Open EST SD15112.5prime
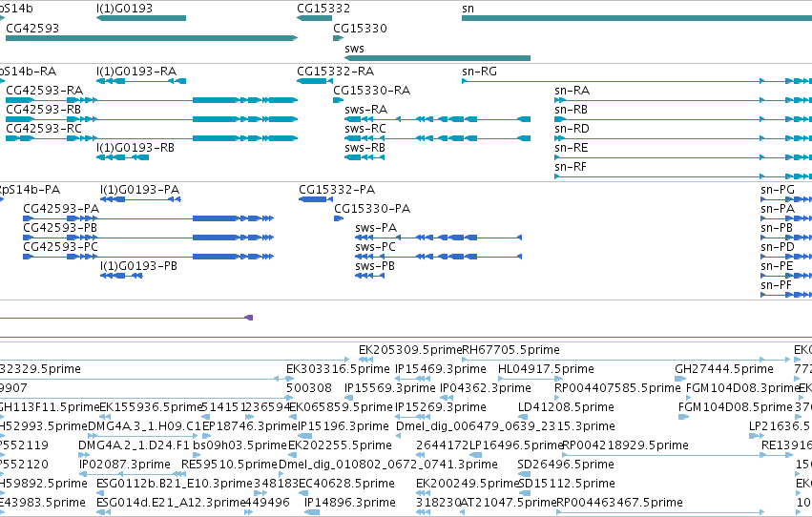The height and width of the screenshot is (517, 812). tap(566, 484)
